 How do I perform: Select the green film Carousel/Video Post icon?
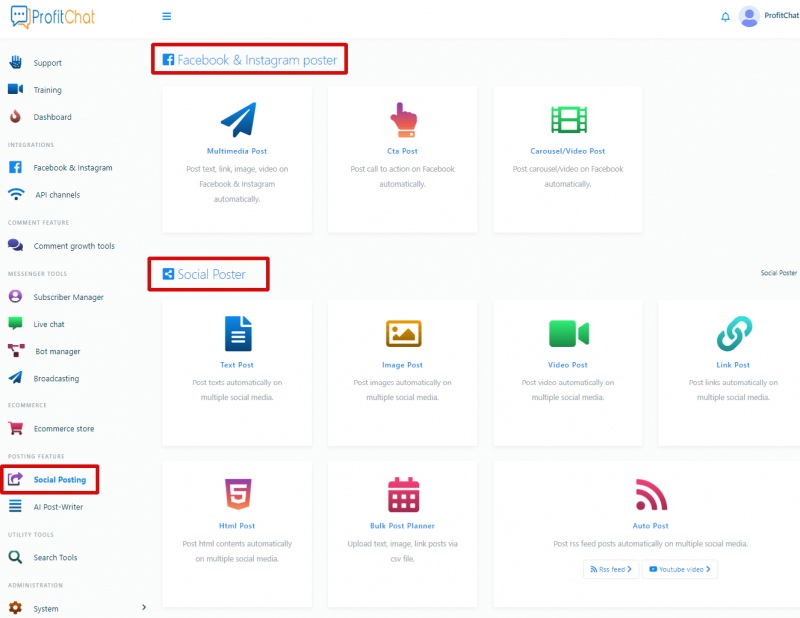coord(568,120)
